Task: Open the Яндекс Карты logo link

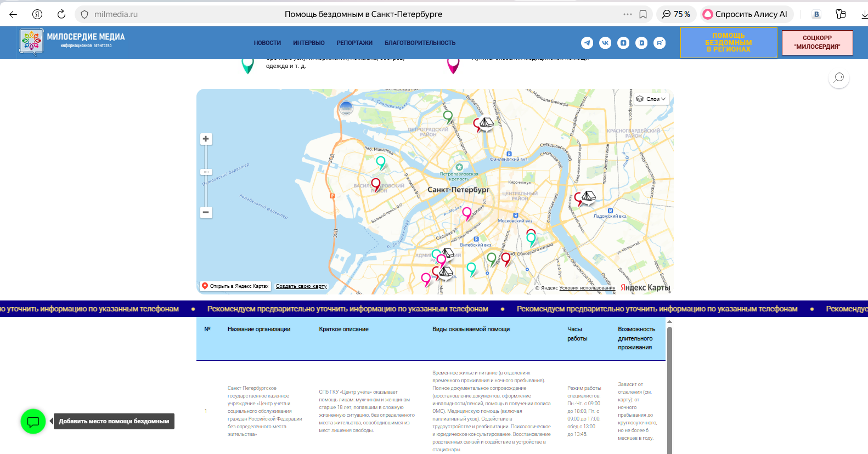Action: (x=645, y=287)
